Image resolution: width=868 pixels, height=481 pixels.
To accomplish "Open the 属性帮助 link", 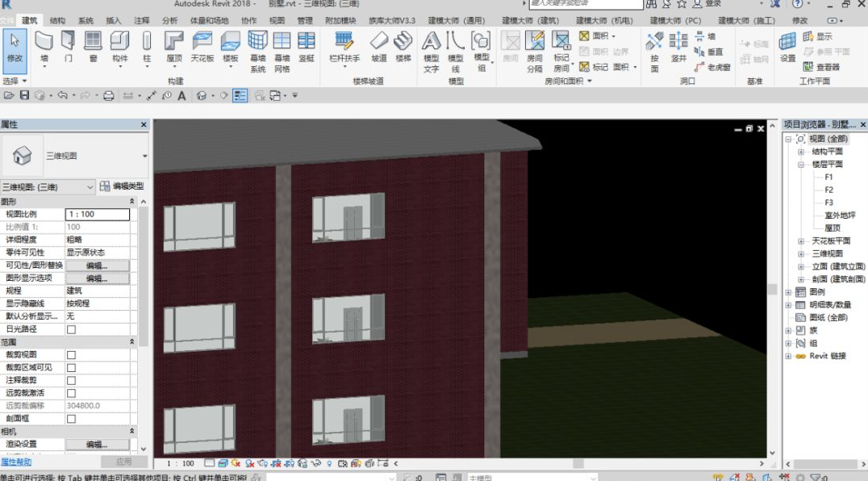I will point(16,462).
